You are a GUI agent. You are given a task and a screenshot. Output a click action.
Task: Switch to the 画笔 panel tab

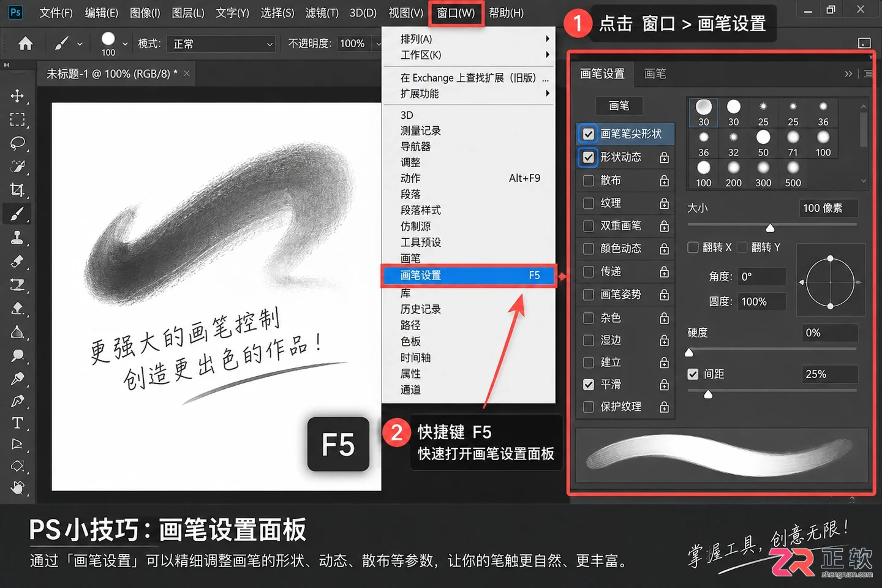point(655,74)
